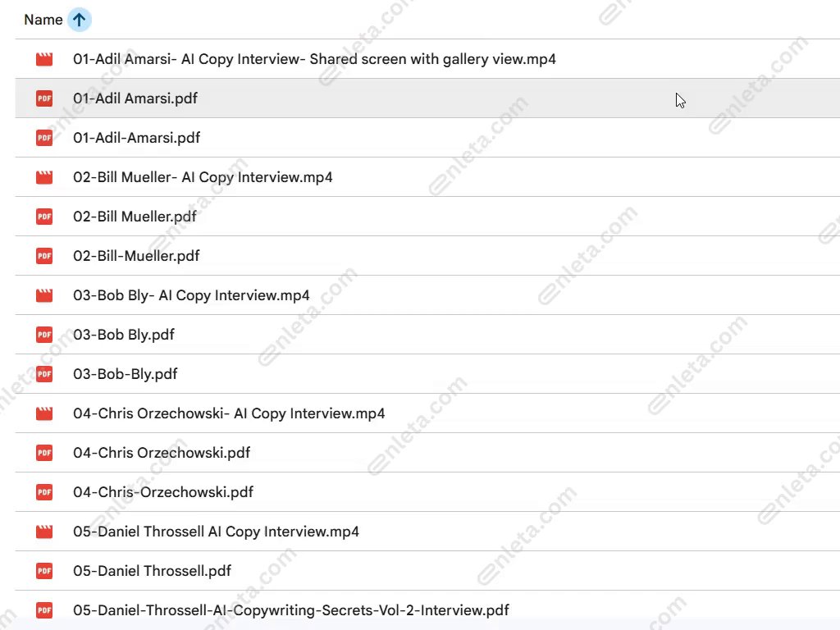
Task: Click PDF icon for 03-Bob Bly.pdf
Action: click(44, 335)
